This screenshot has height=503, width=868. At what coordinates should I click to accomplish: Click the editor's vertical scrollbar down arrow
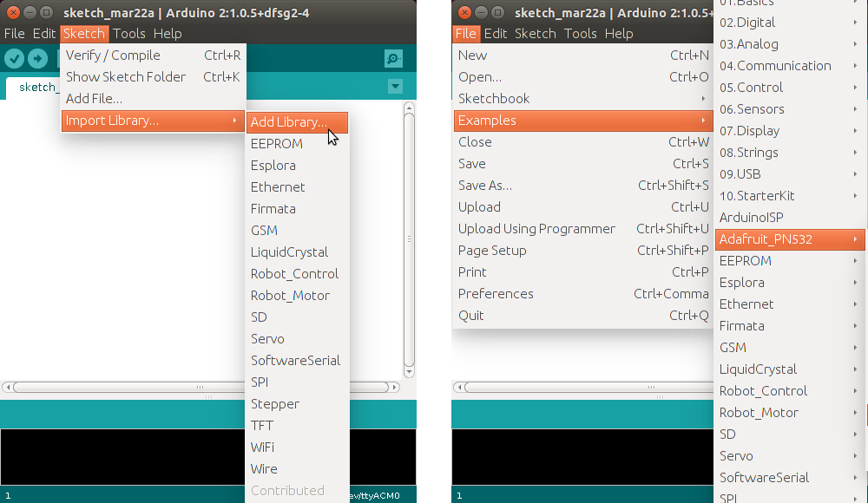(409, 371)
